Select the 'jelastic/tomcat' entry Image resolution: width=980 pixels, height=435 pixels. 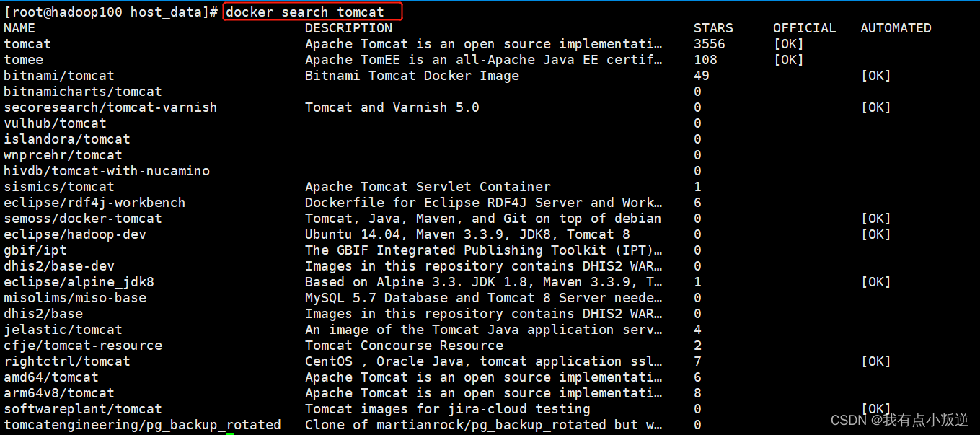pyautogui.click(x=63, y=330)
